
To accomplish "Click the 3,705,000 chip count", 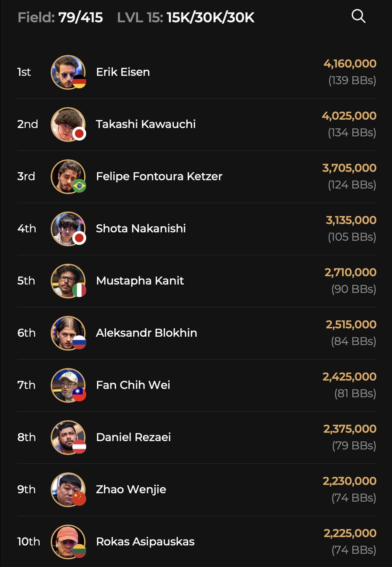I will (x=349, y=168).
